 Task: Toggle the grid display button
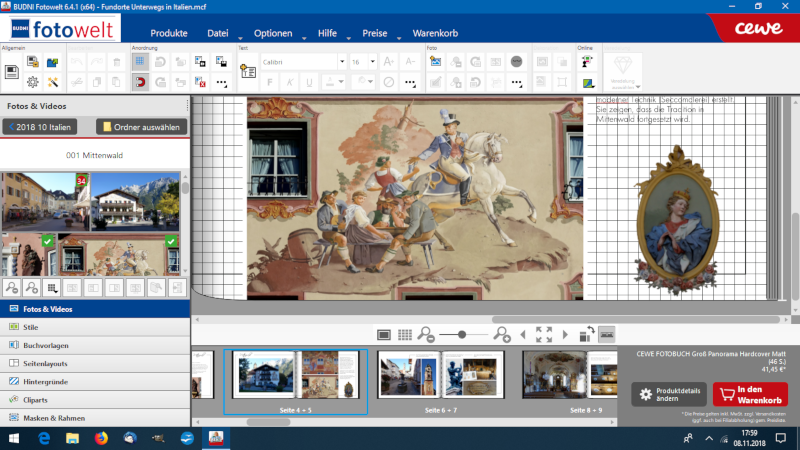pyautogui.click(x=141, y=62)
